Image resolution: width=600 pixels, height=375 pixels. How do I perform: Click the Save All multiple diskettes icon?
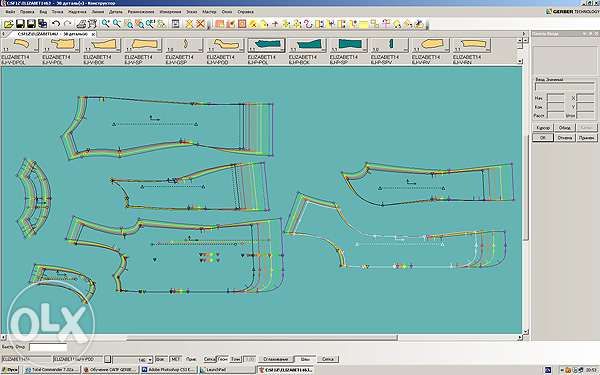(42, 24)
